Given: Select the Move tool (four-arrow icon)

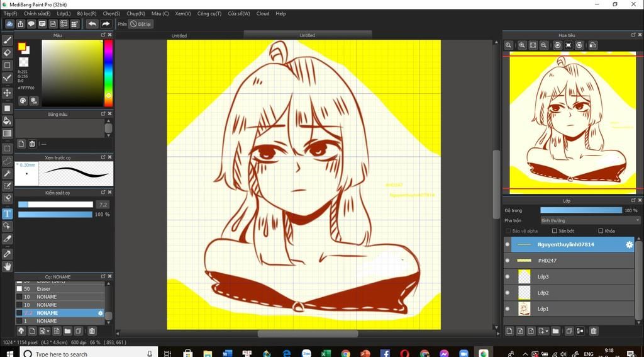Looking at the screenshot, I should (x=8, y=93).
